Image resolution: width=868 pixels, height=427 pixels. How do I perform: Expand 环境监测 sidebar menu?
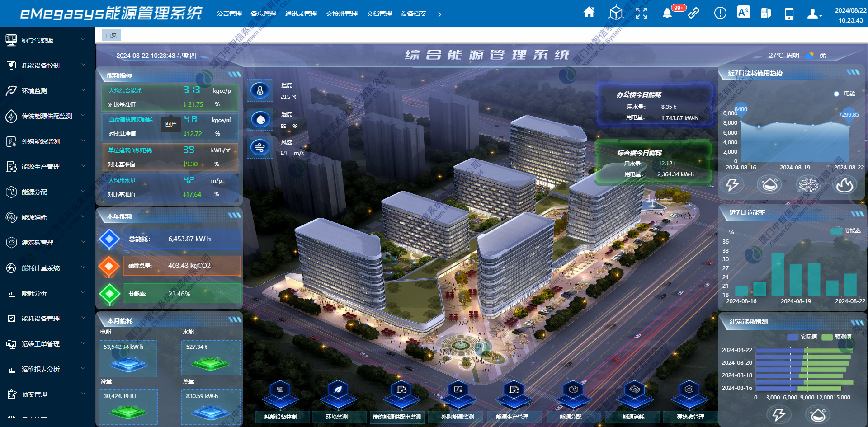(47, 91)
